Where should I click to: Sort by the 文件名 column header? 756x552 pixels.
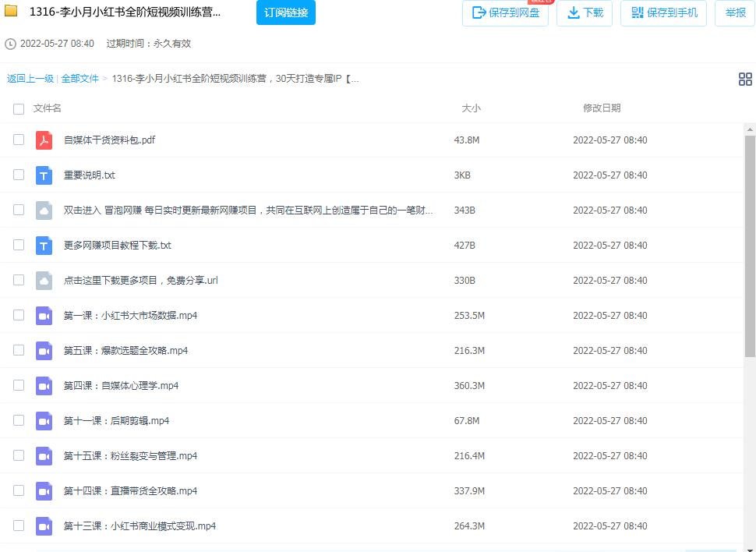pyautogui.click(x=48, y=108)
